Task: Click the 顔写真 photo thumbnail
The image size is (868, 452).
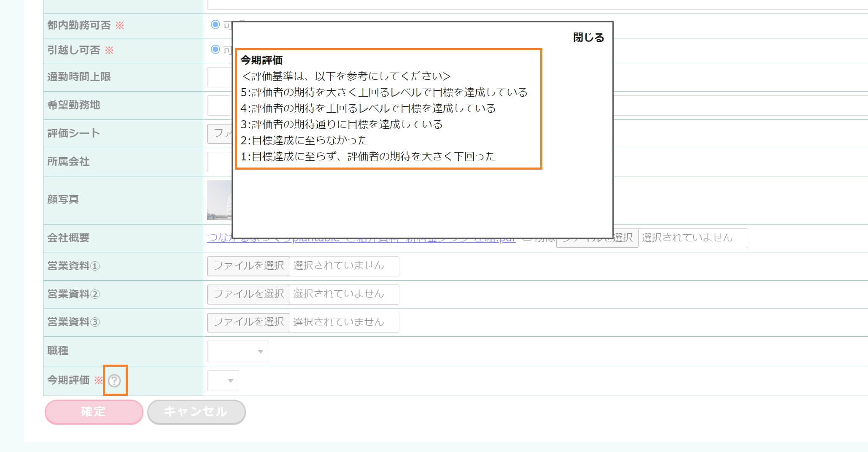Action: point(219,200)
